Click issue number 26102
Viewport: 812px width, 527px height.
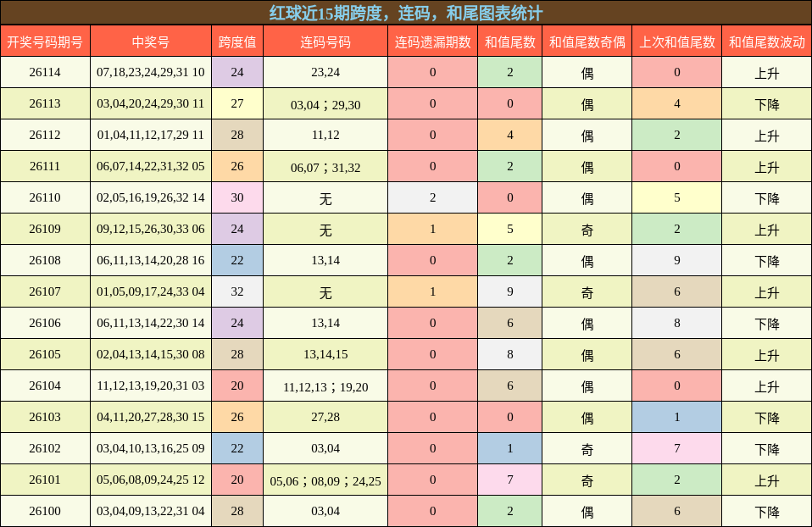[x=45, y=448]
